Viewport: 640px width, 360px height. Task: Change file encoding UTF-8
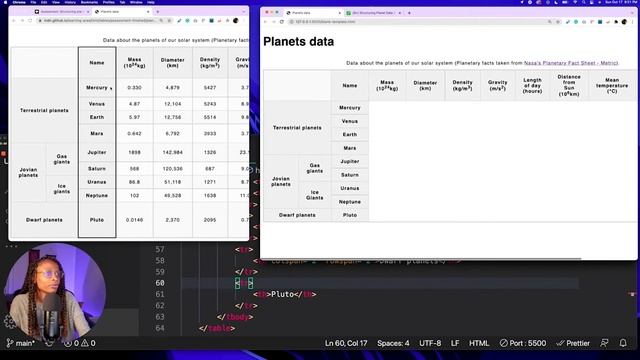pyautogui.click(x=430, y=343)
